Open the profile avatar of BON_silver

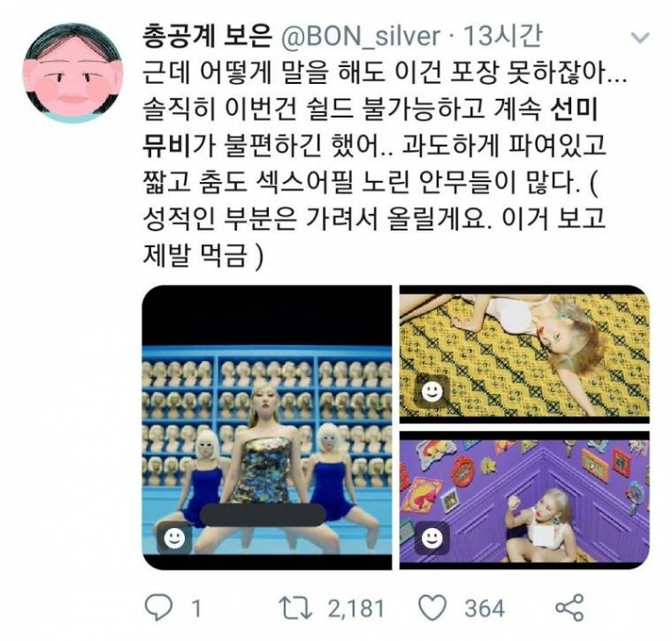pos(74,74)
